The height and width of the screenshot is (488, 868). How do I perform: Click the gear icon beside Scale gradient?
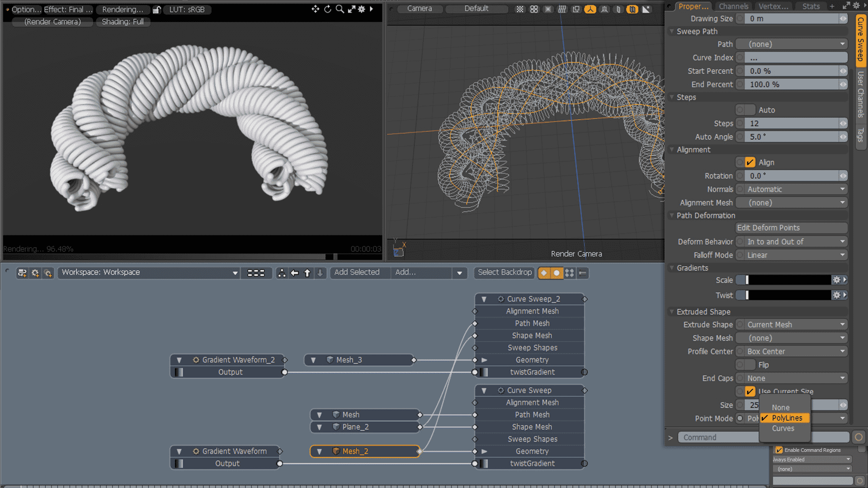(836, 280)
